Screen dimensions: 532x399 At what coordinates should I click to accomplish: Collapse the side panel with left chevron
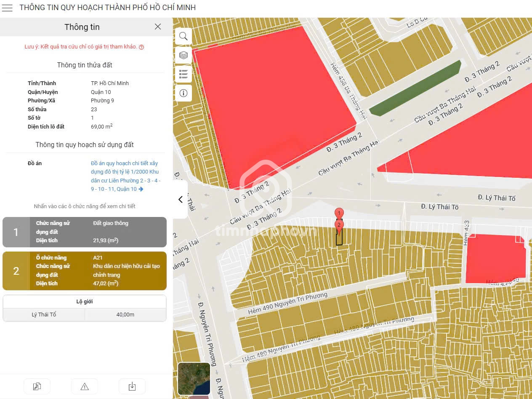pyautogui.click(x=180, y=199)
